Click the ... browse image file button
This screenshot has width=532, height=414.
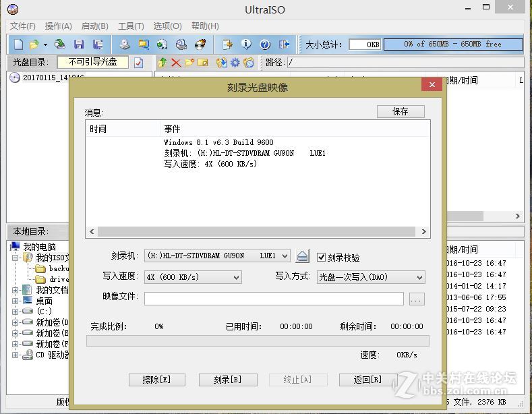[417, 299]
